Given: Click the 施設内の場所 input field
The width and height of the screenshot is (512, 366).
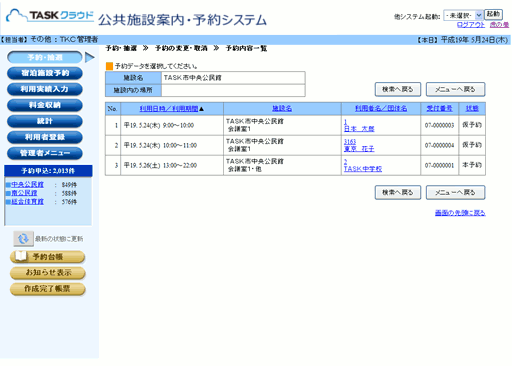Looking at the screenshot, I should pos(233,90).
